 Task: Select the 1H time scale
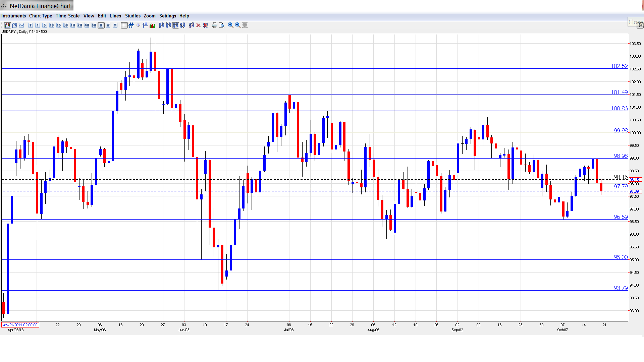pyautogui.click(x=73, y=25)
